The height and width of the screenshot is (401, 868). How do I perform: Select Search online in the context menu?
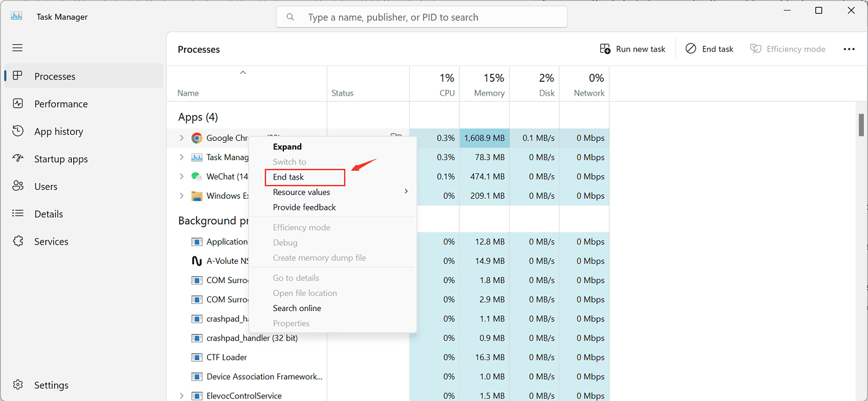[332, 308]
